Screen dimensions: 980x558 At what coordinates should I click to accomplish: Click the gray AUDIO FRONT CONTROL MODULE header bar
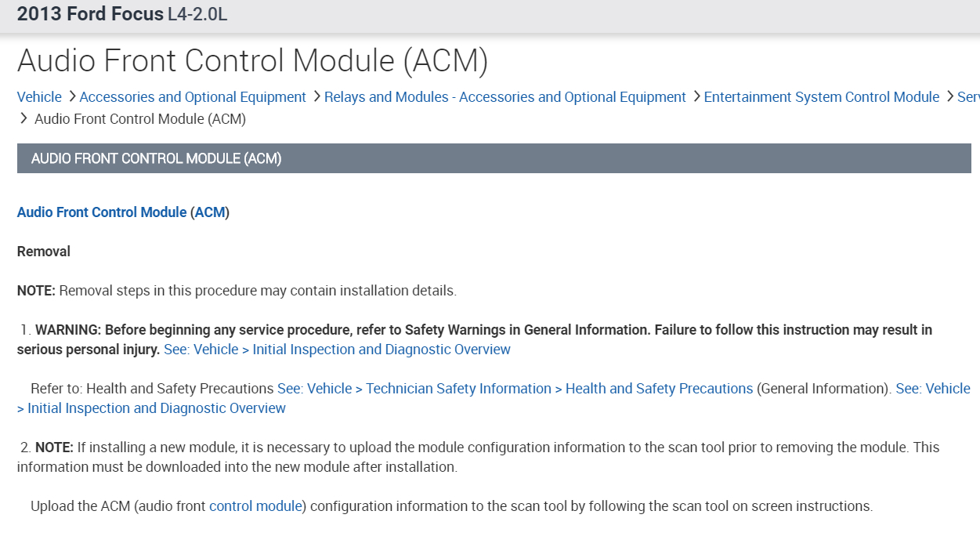494,158
